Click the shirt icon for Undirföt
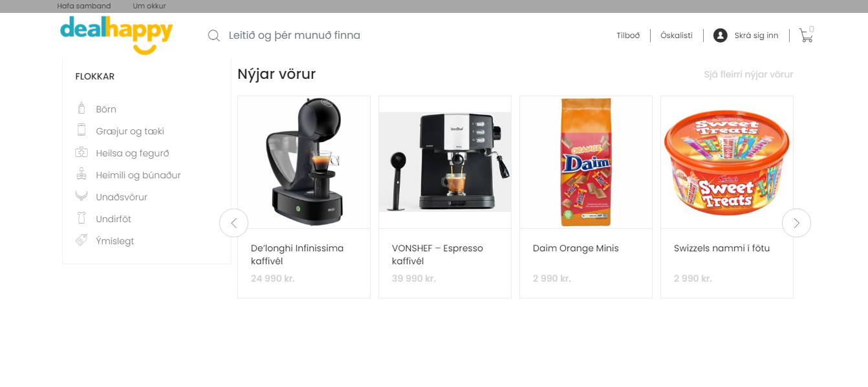The height and width of the screenshot is (387, 868). (81, 218)
